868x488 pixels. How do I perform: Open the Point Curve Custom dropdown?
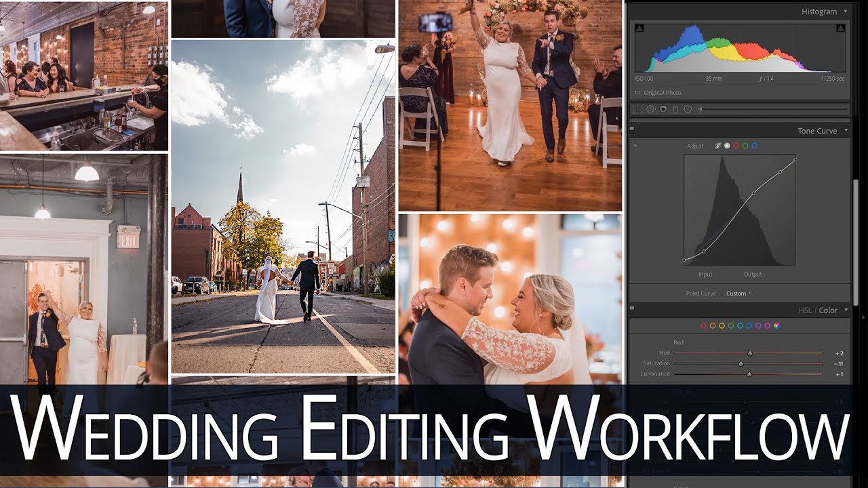point(738,293)
